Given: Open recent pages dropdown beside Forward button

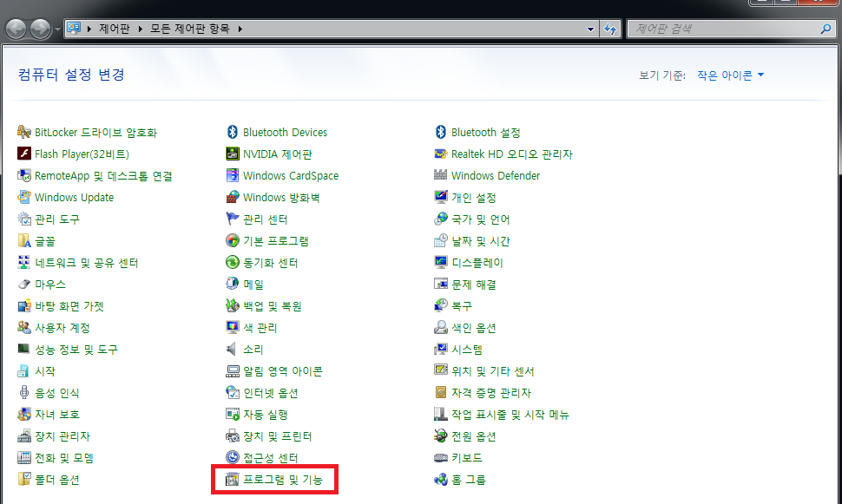Looking at the screenshot, I should pos(57,29).
